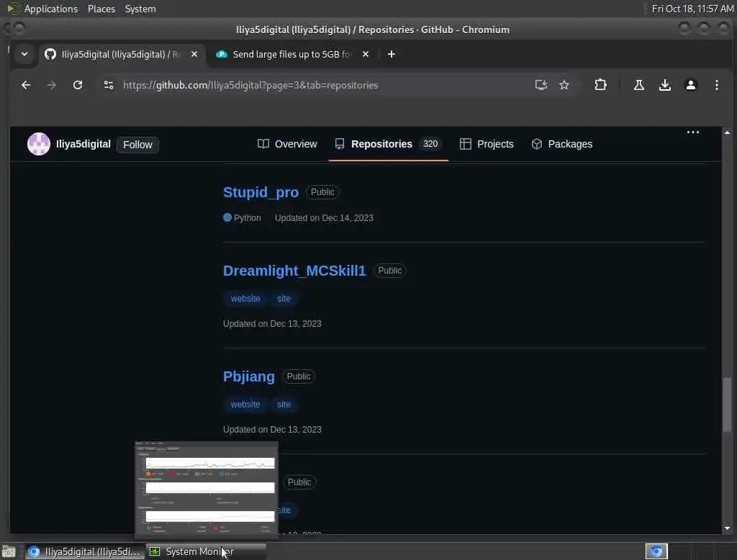Image resolution: width=737 pixels, height=560 pixels.
Task: Close the Send large files tab
Action: [x=365, y=54]
